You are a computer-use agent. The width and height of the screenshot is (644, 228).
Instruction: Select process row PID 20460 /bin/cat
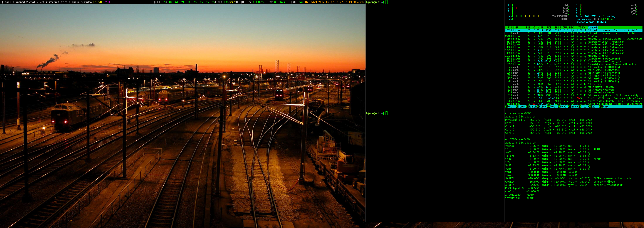click(x=574, y=36)
